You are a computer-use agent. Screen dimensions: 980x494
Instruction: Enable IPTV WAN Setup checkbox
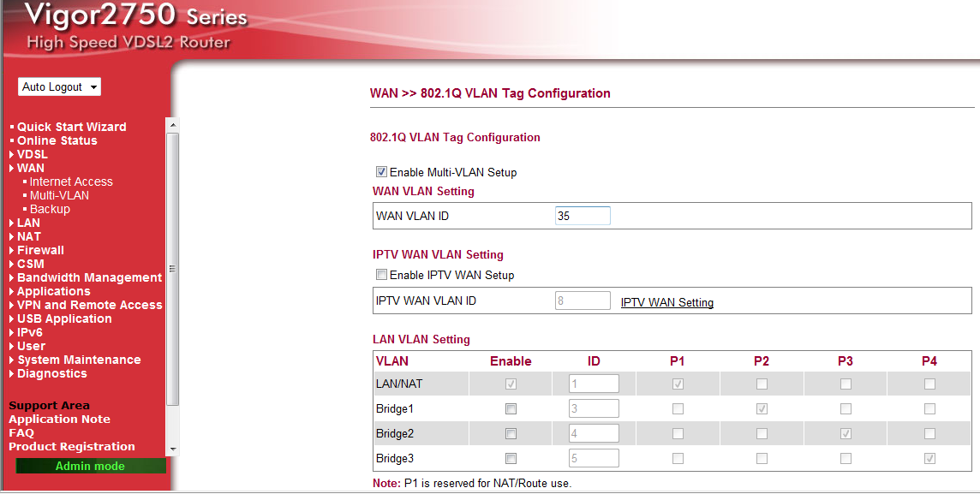[x=382, y=275]
